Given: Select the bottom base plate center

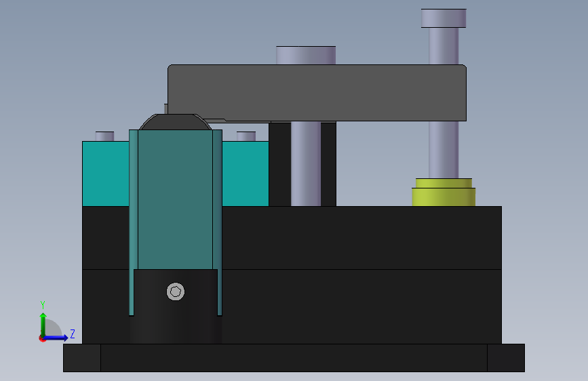Looking at the screenshot, I should tap(294, 358).
